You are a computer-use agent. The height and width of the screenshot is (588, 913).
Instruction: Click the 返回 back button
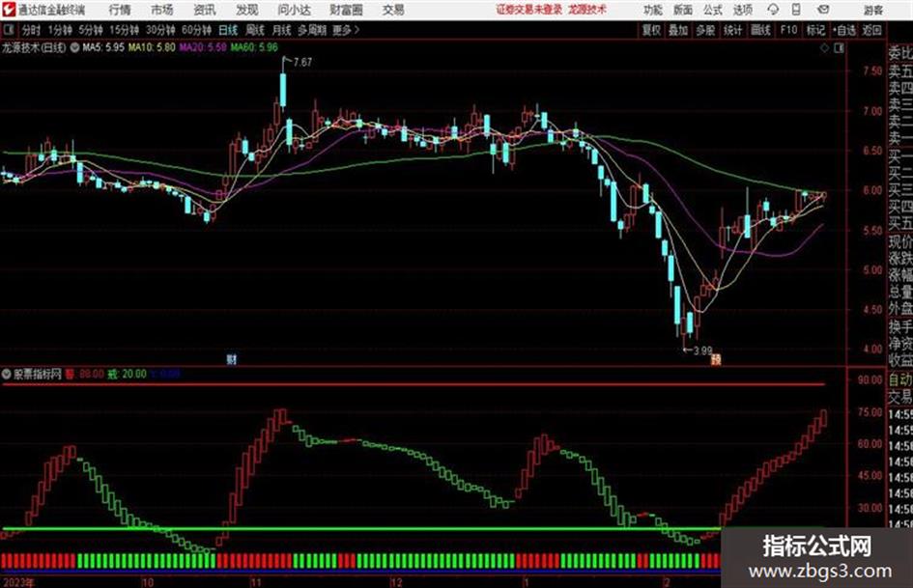pos(871,30)
